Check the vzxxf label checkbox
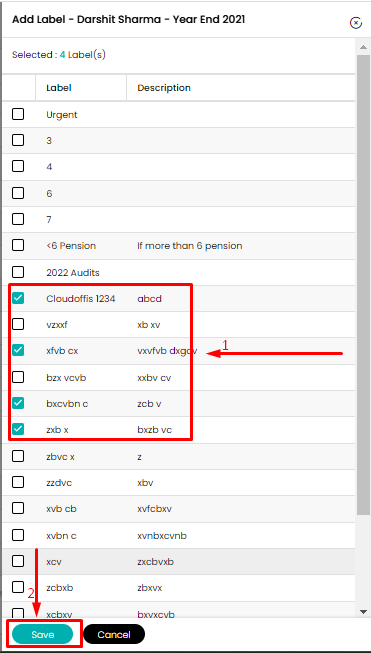The height and width of the screenshot is (653, 371). tap(18, 324)
